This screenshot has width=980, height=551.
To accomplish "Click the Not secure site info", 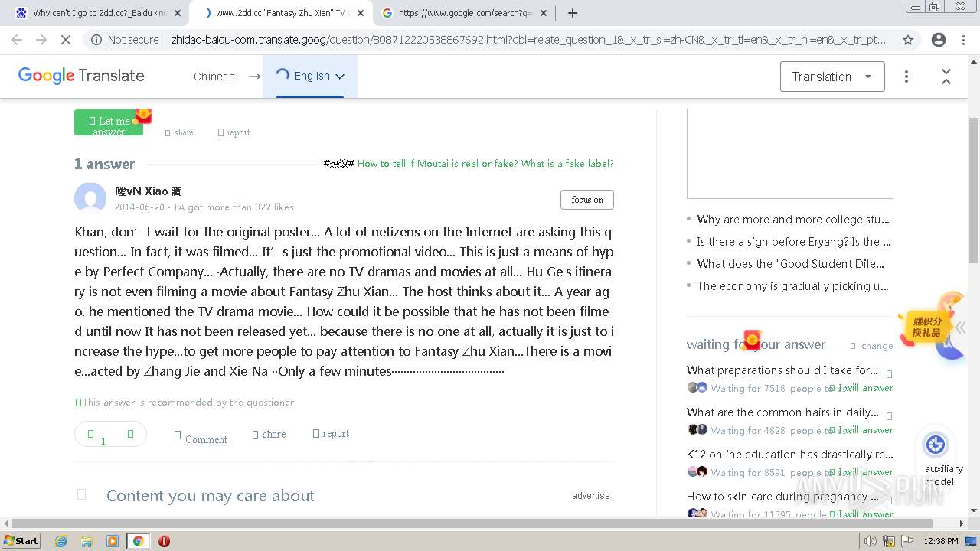I will point(123,40).
